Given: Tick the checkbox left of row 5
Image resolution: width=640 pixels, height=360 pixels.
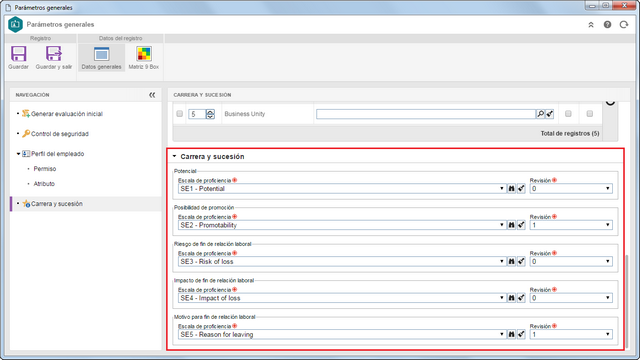Looking at the screenshot, I should click(x=180, y=114).
